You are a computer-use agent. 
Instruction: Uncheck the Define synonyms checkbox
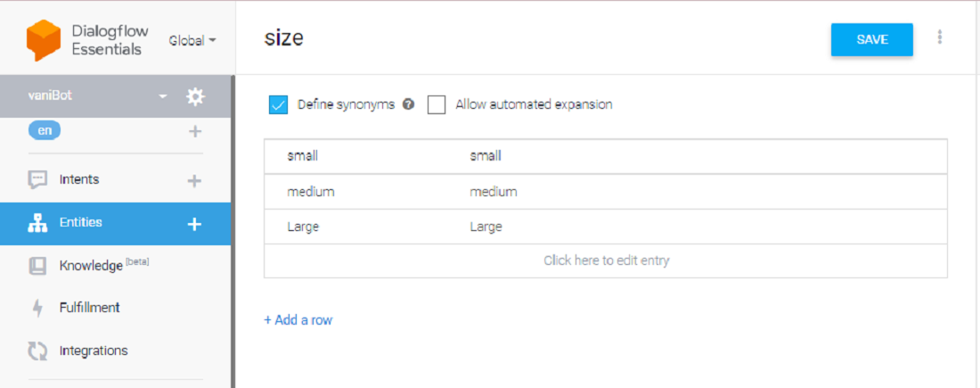tap(278, 105)
